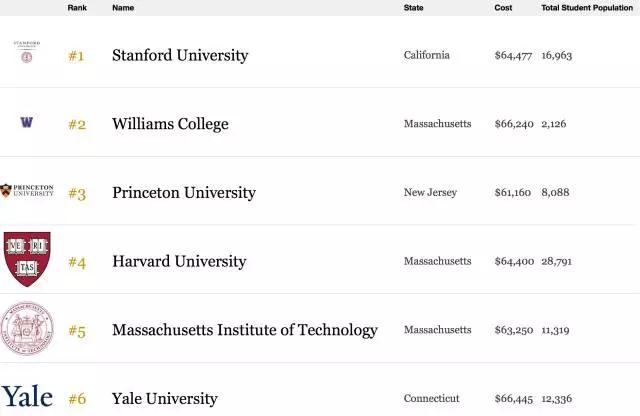Open the Williams College name link
This screenshot has width=640, height=416.
[170, 124]
